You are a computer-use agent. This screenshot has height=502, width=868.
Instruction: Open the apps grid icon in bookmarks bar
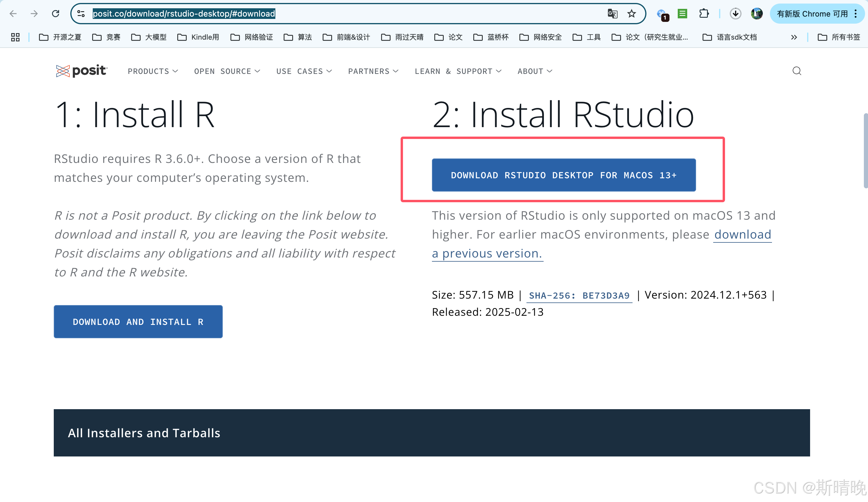coord(15,37)
